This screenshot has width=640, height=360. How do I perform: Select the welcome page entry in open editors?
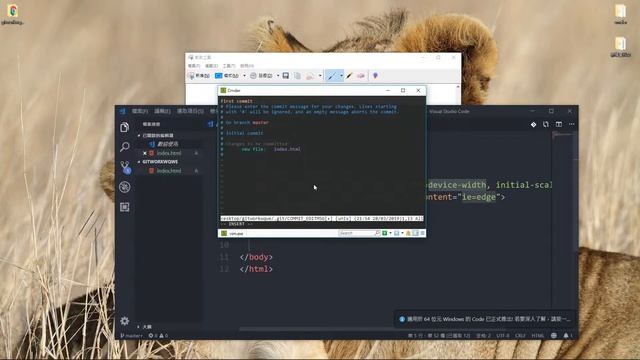167,144
